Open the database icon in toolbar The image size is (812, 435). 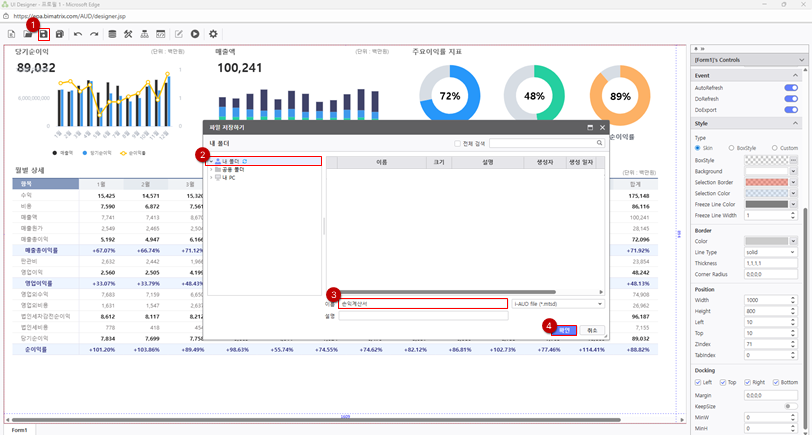click(112, 34)
